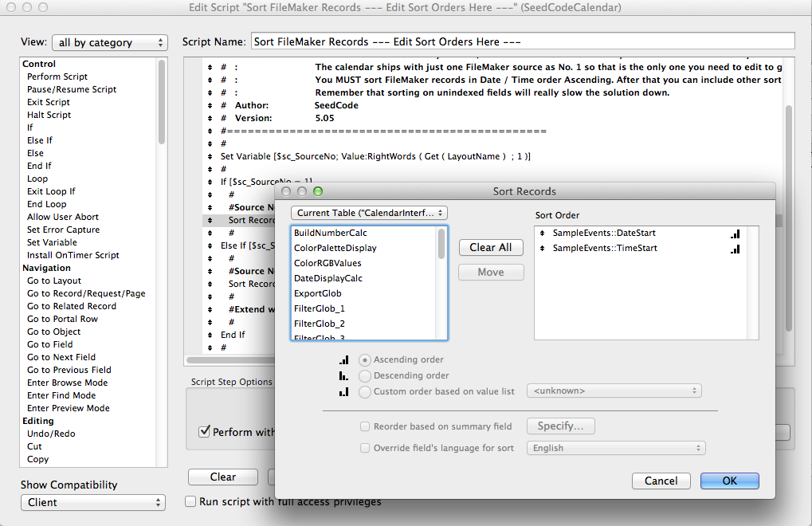Screen dimensions: 812x526
Task: Toggle Run script with full access privileges
Action: pos(190,502)
